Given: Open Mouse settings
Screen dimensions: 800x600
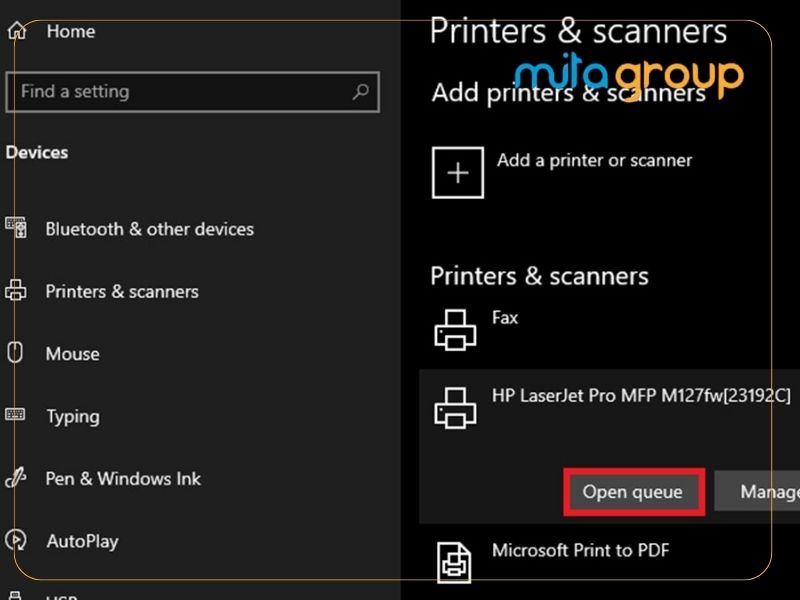Looking at the screenshot, I should tap(72, 354).
